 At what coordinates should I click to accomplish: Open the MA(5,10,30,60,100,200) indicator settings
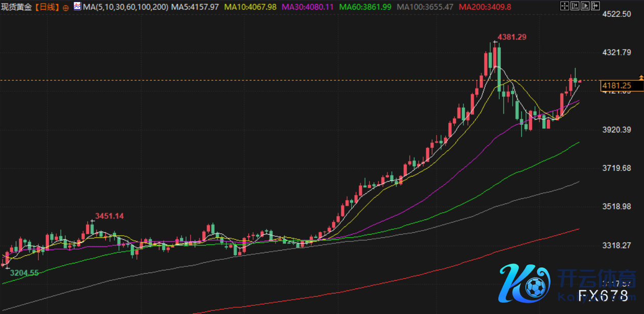pyautogui.click(x=125, y=7)
